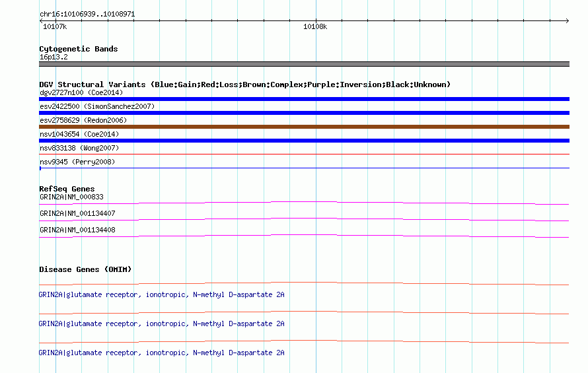Image resolution: width=588 pixels, height=373 pixels.
Task: Click the magenta line for GRIN2A|NM_001134407
Action: point(304,219)
